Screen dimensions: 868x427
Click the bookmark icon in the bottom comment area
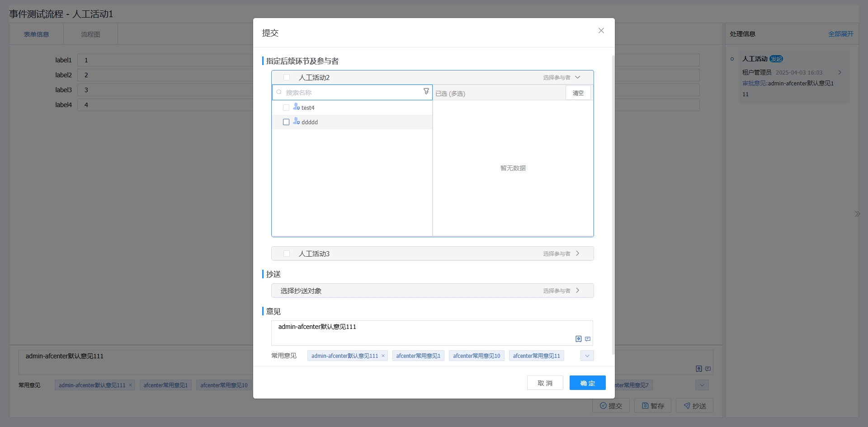point(698,369)
